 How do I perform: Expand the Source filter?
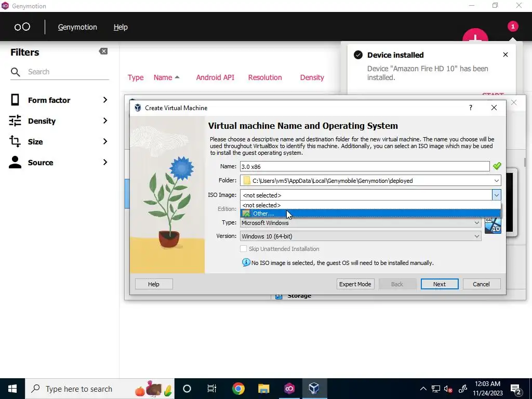(x=105, y=162)
